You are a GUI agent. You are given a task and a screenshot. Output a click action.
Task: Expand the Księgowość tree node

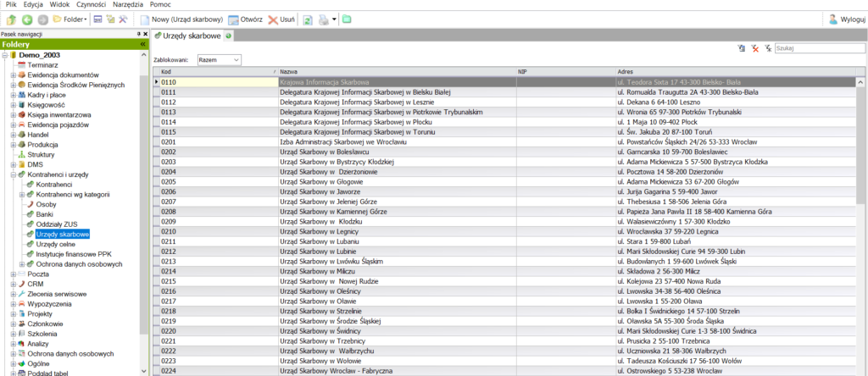coord(14,105)
